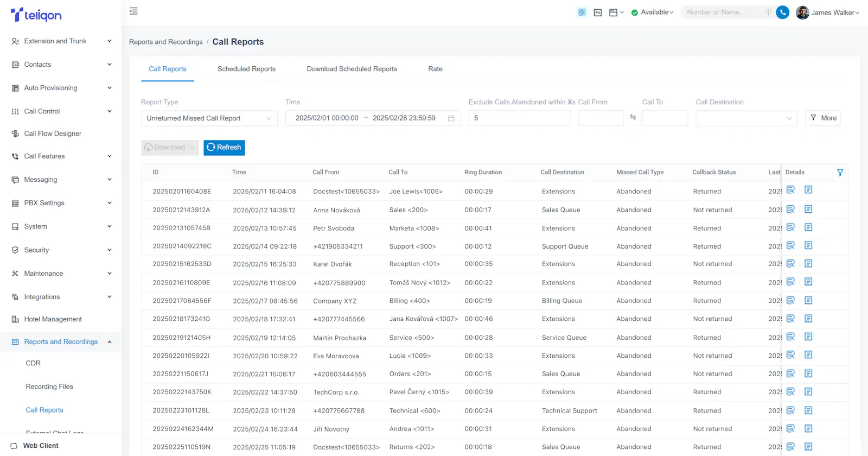Open the Call Destination dropdown
This screenshot has height=456, width=868.
746,118
